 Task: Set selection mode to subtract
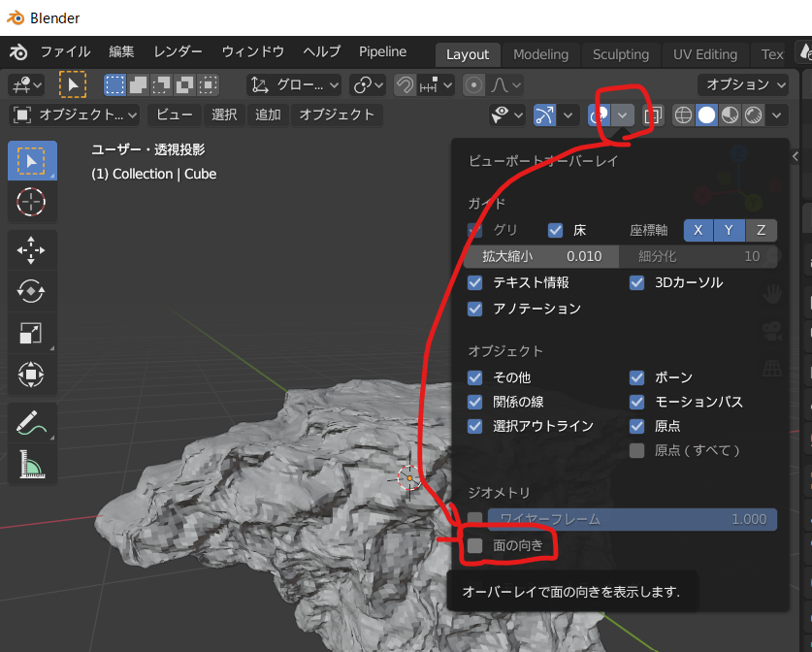[x=161, y=84]
